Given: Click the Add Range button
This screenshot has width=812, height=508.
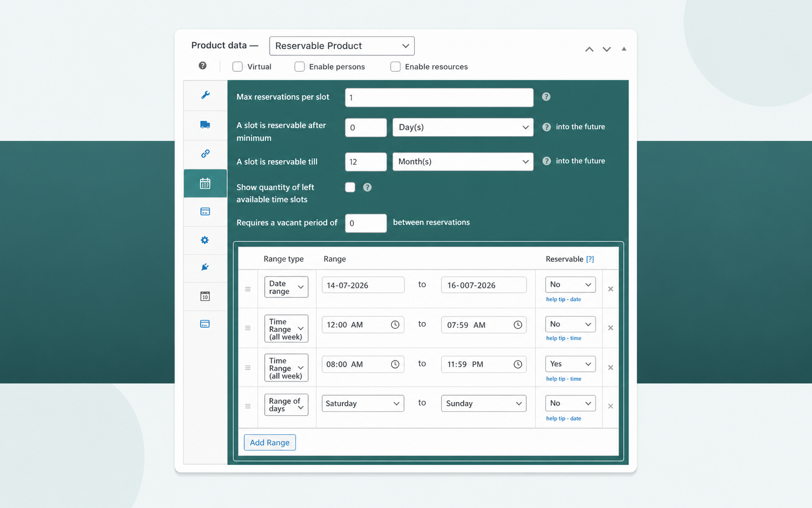Looking at the screenshot, I should [270, 442].
